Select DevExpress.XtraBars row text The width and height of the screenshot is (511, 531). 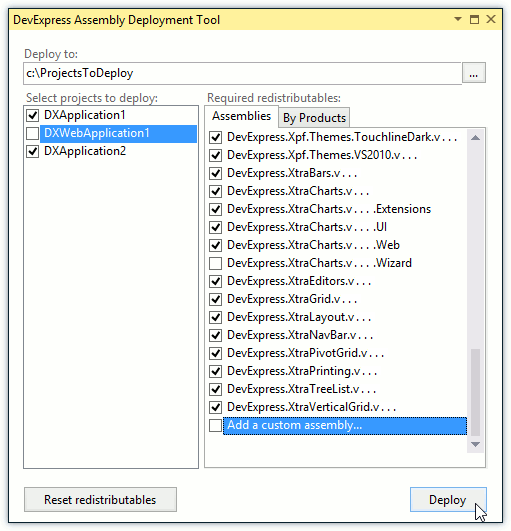point(292,173)
